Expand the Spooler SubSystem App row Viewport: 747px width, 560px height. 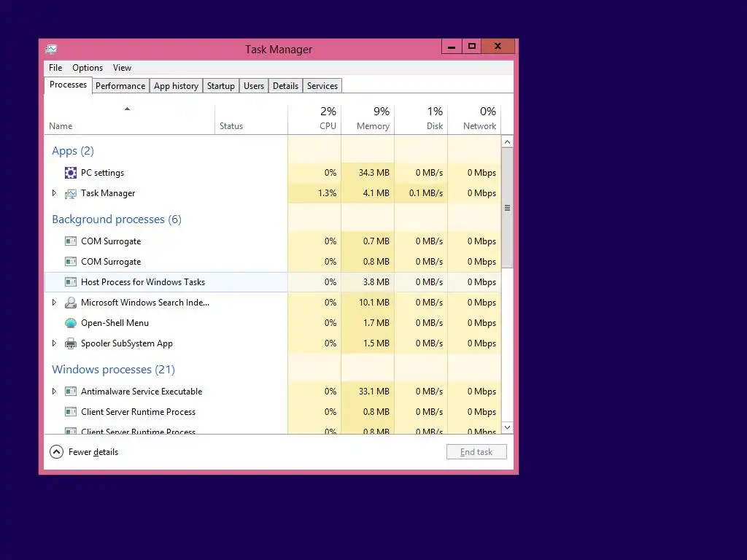54,343
